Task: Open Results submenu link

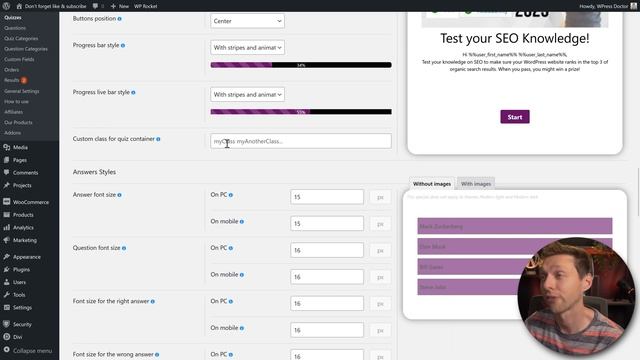Action: [x=12, y=80]
